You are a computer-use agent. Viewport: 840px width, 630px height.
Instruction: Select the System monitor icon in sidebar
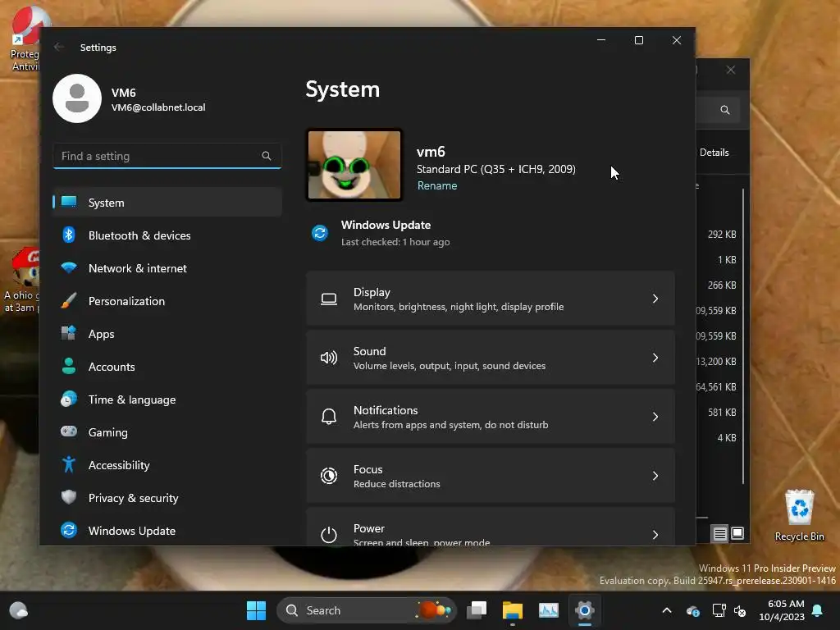69,202
